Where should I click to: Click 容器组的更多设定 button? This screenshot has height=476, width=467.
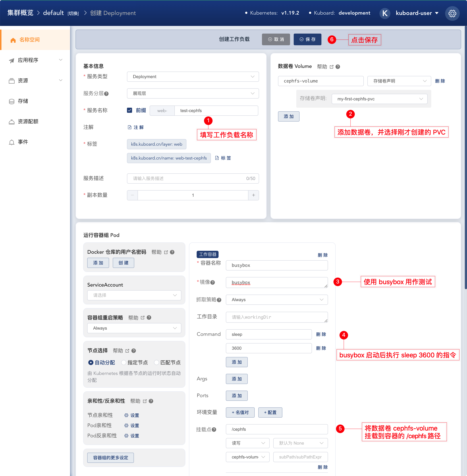pos(110,458)
